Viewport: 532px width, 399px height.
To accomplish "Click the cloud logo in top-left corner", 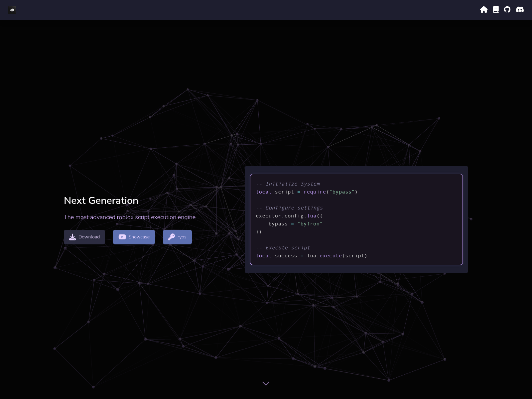I will coord(12,10).
